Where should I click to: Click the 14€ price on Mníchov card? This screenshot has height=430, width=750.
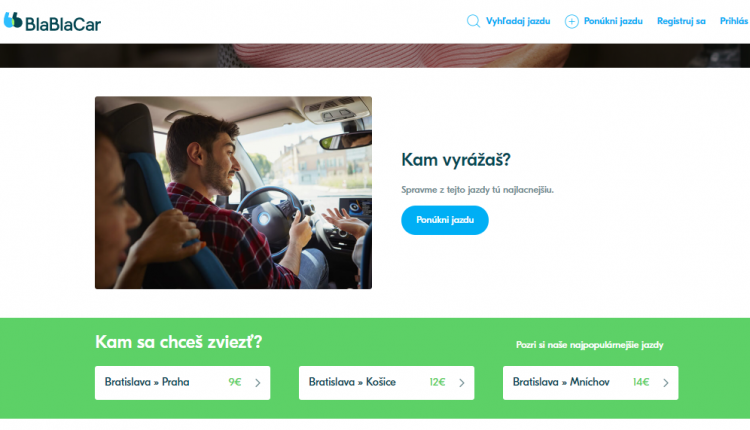tap(641, 382)
